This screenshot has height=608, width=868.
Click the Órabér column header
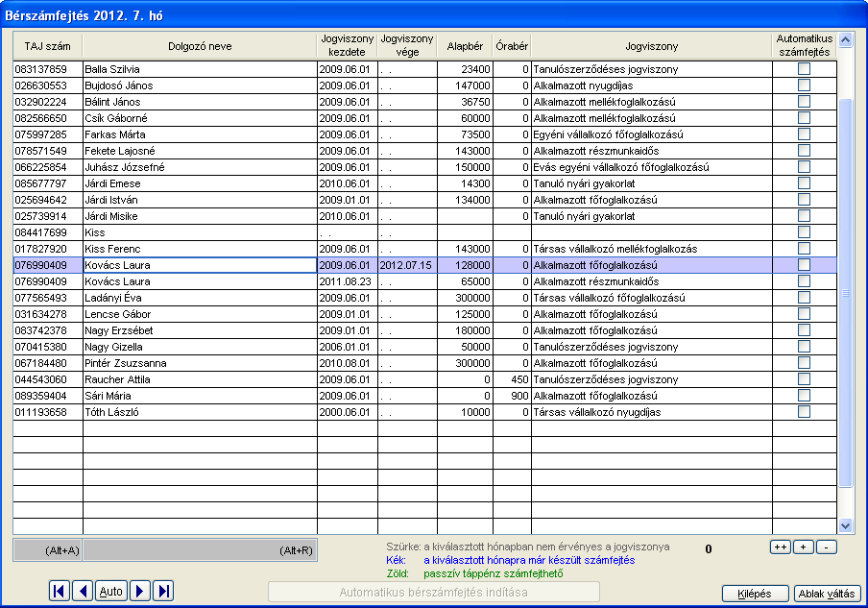512,46
